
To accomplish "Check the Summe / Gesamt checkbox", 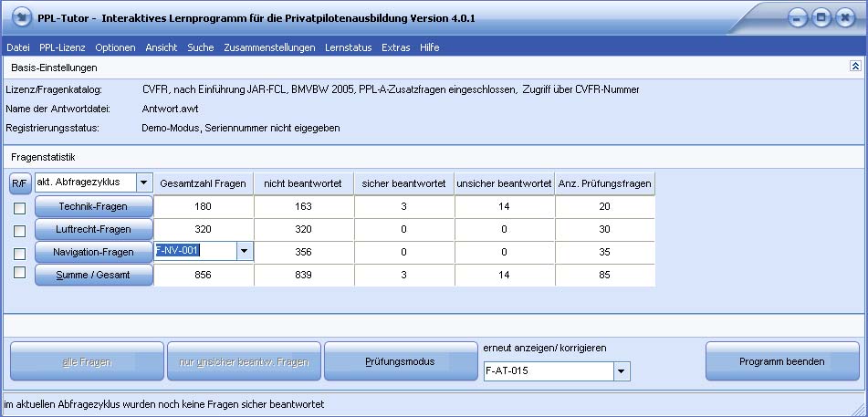I will [x=19, y=273].
